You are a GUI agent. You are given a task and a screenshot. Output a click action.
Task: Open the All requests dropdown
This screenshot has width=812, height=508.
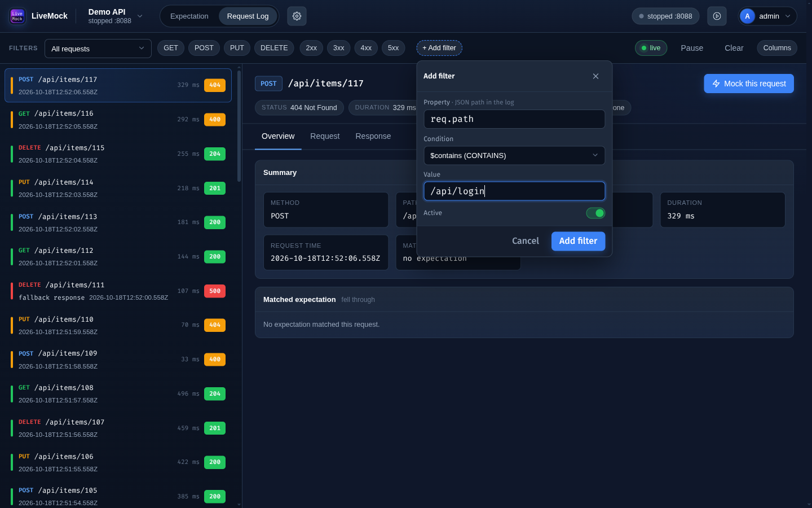(x=98, y=49)
